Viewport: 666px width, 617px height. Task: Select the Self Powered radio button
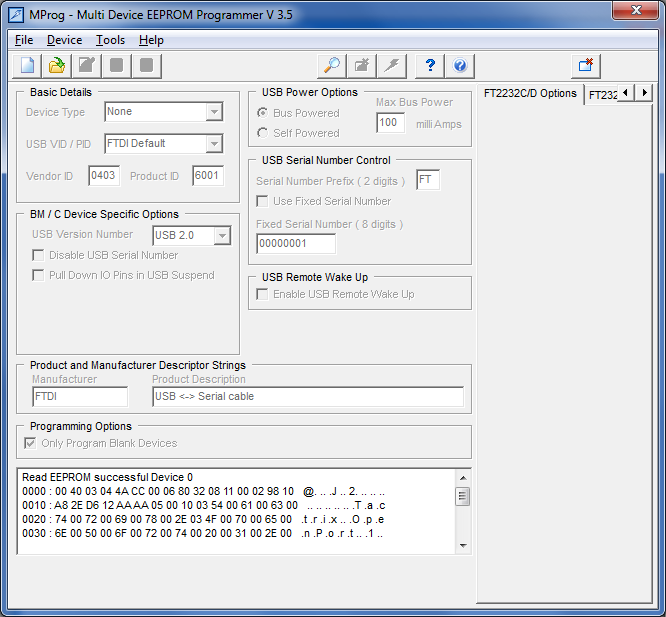(263, 133)
